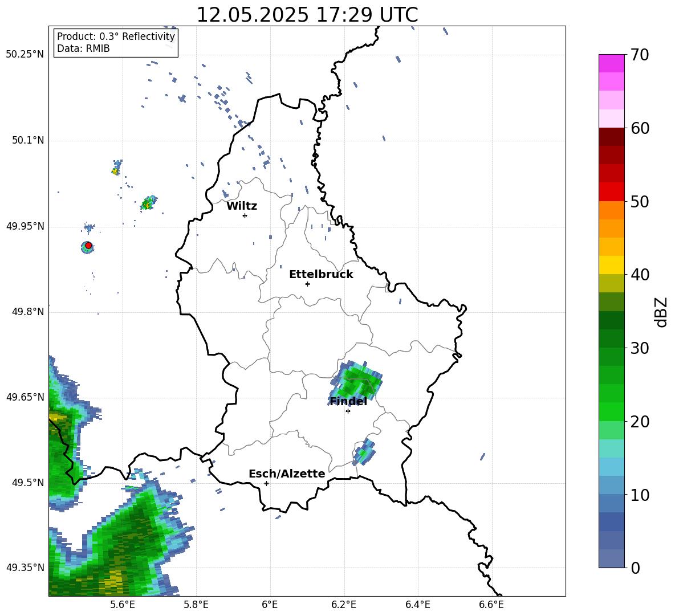Click the colorbar tick value 0
The height and width of the screenshot is (616, 675).
pyautogui.click(x=635, y=568)
